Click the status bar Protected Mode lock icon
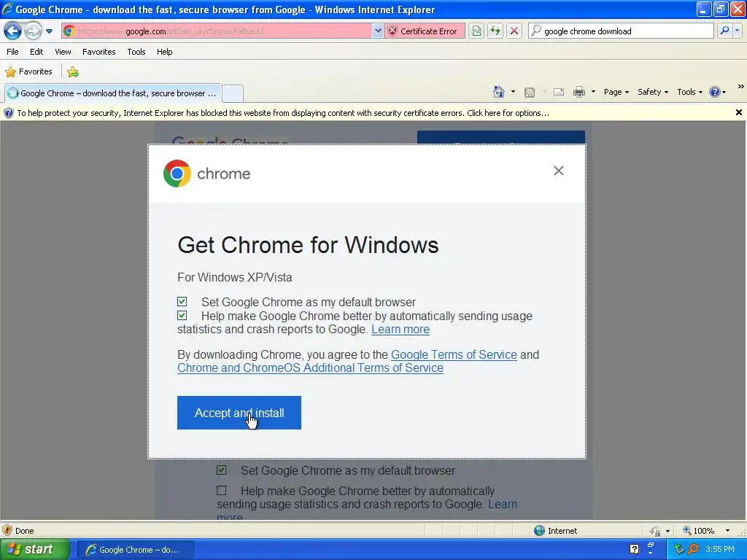747x560 pixels. (x=656, y=531)
